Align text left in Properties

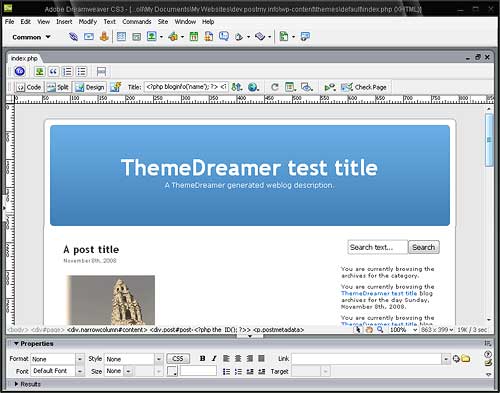tap(226, 359)
